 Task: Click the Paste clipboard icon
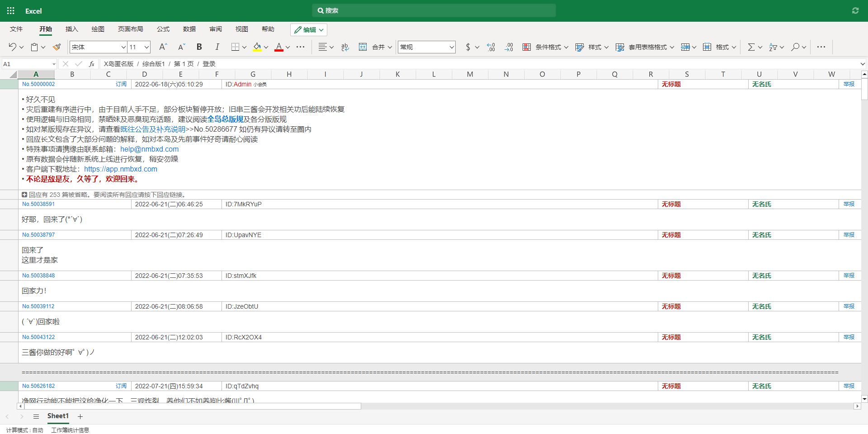34,47
